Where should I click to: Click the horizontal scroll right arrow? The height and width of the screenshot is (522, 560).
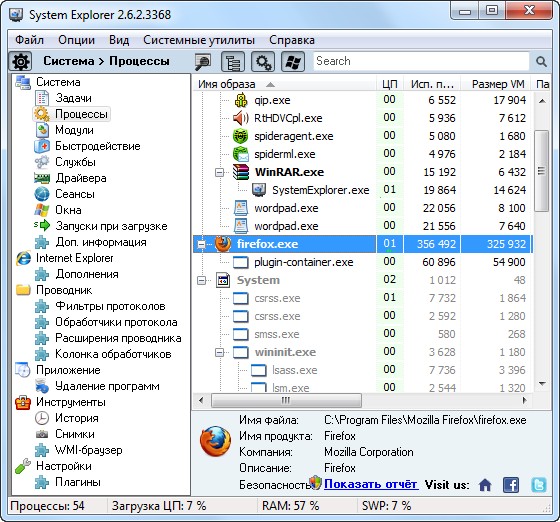click(524, 400)
